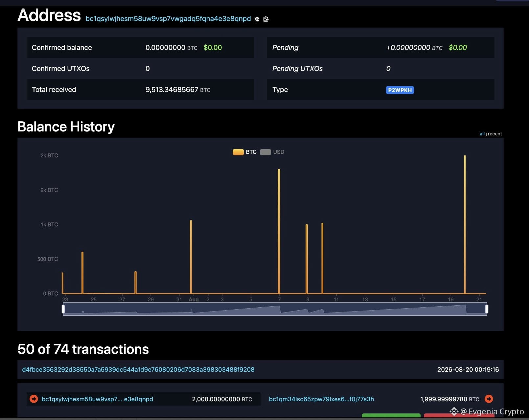Toggle BTC series in chart legend
This screenshot has height=420, width=529.
tap(245, 152)
